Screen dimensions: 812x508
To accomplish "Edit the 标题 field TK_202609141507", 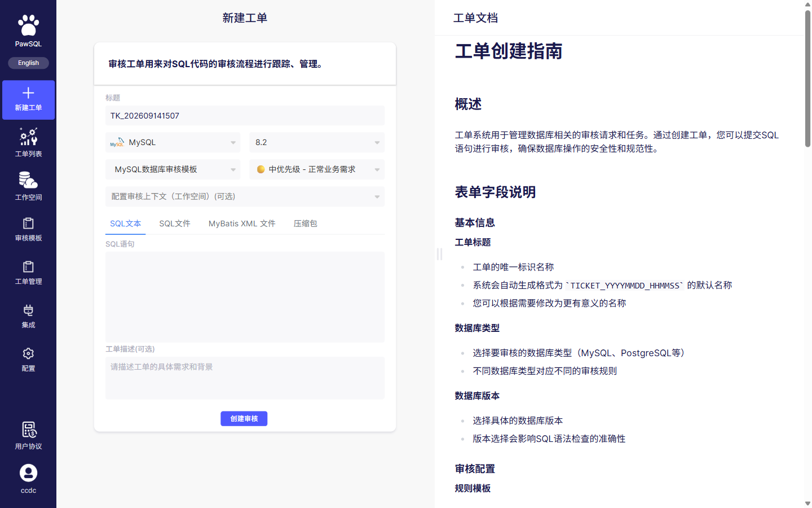I will click(x=245, y=116).
